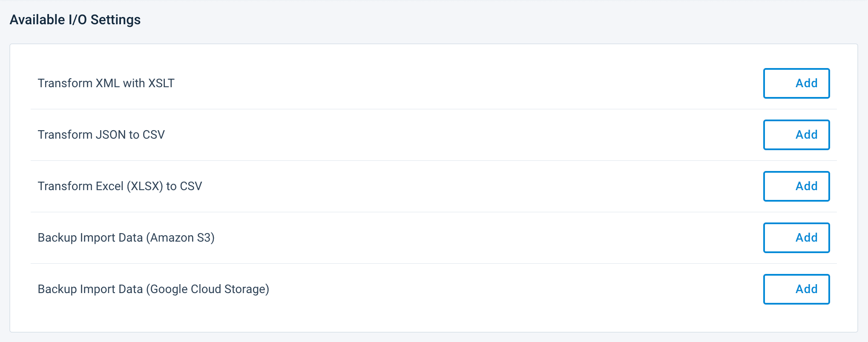Click the Transform Excel (XLSX) to CSV label
The image size is (868, 342).
click(120, 186)
